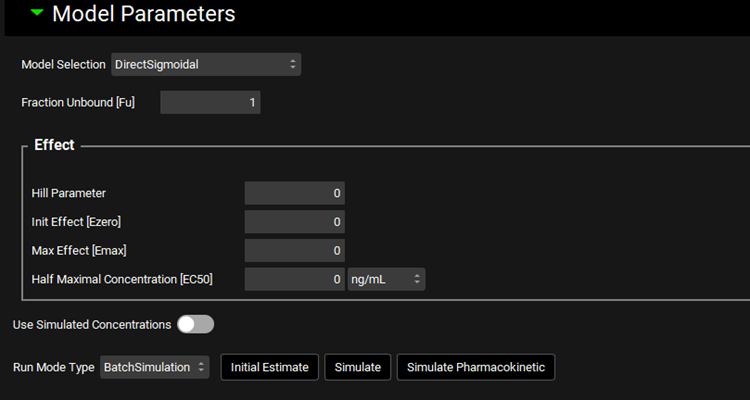Viewport: 750px width, 400px height.
Task: Focus the Max Effect [Emax] input field
Action: pyautogui.click(x=294, y=250)
